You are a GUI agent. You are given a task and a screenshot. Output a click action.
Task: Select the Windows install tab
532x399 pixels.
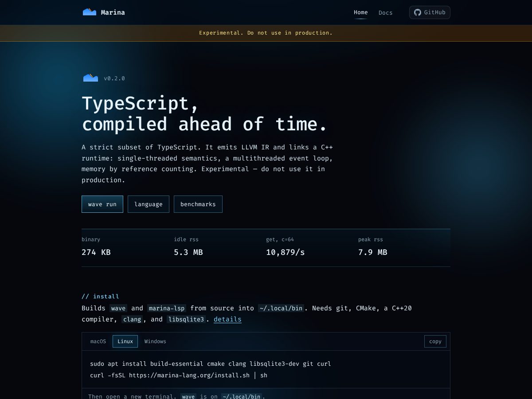(x=155, y=341)
